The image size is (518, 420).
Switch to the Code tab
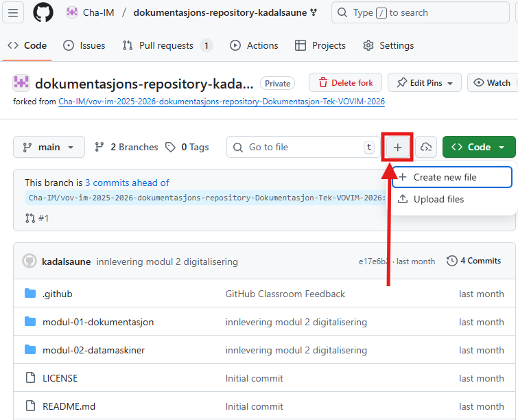click(27, 45)
